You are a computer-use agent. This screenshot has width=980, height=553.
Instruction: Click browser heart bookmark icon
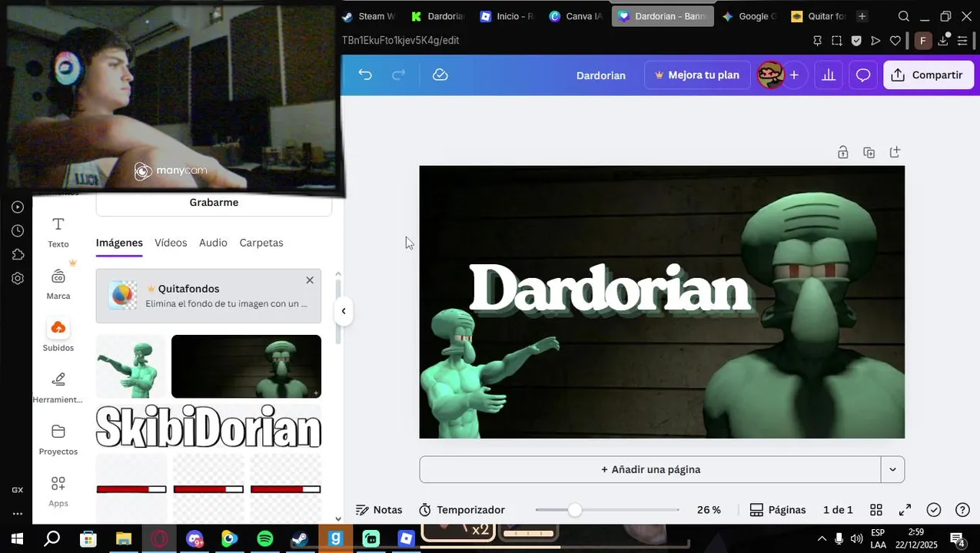[895, 41]
